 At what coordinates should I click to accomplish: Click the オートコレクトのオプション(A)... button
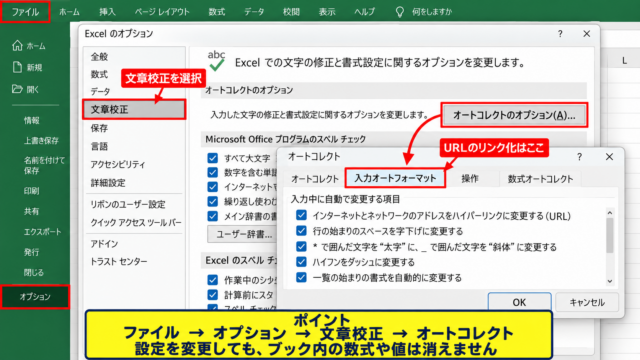click(x=514, y=115)
